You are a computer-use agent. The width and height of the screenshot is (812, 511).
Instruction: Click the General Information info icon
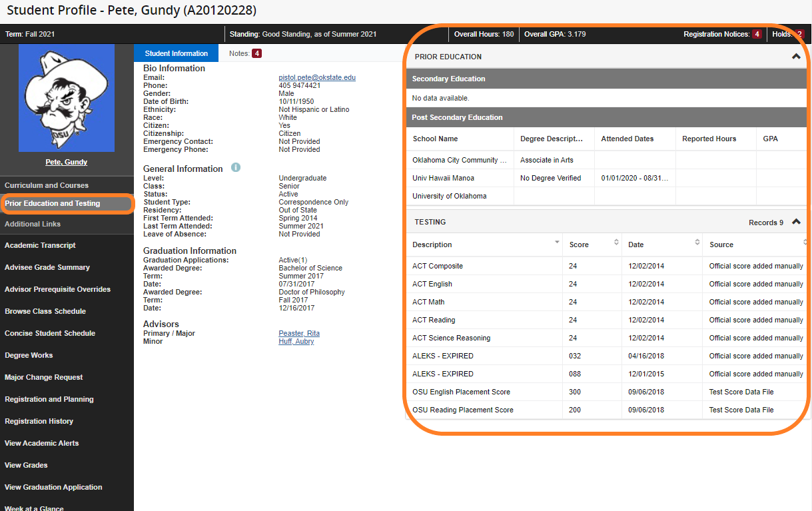click(236, 168)
